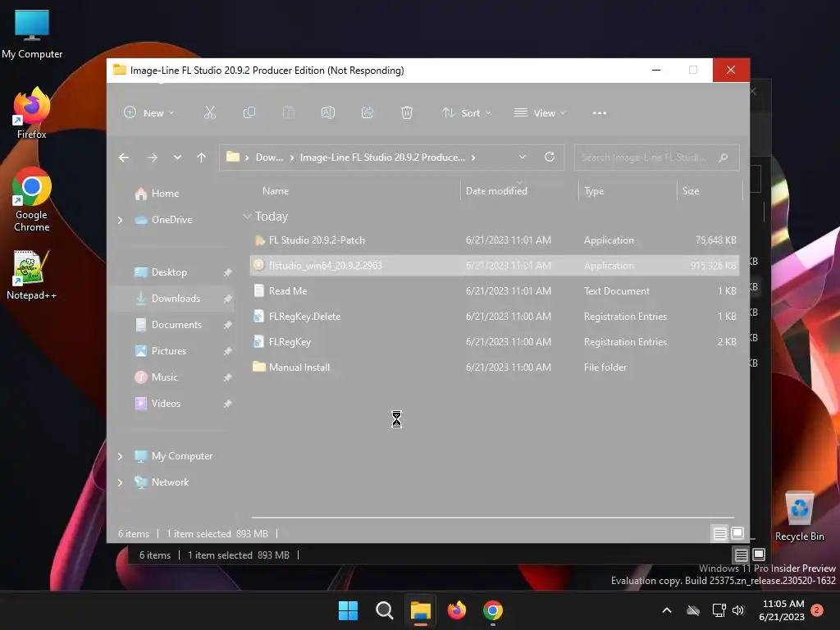The height and width of the screenshot is (630, 840).
Task: Select Videos in navigation pane
Action: [166, 404]
